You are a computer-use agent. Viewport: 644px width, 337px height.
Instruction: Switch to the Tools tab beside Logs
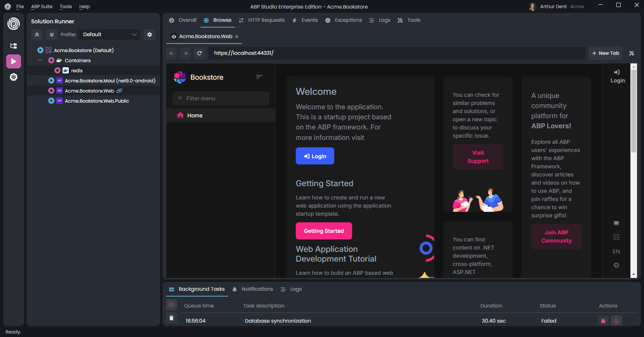(409, 20)
